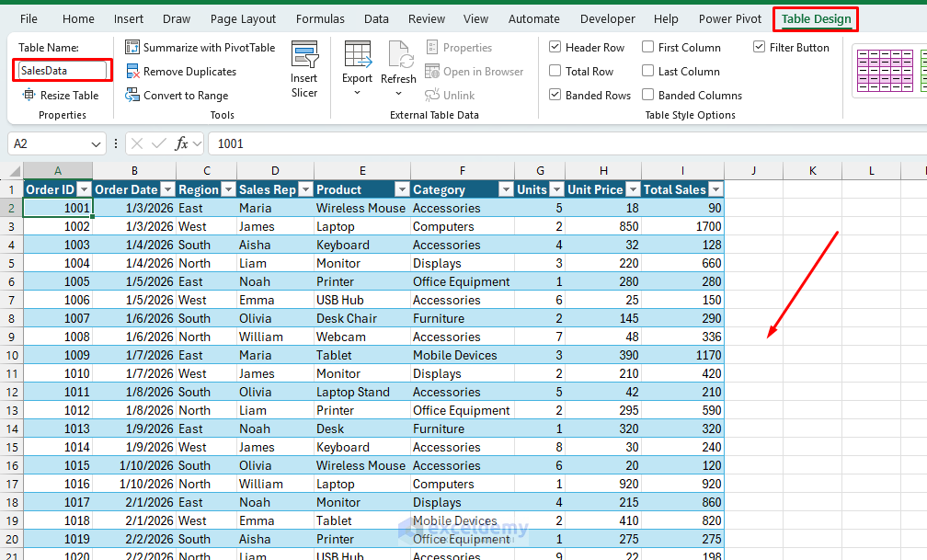Click the Resize Table button label

[x=69, y=96]
